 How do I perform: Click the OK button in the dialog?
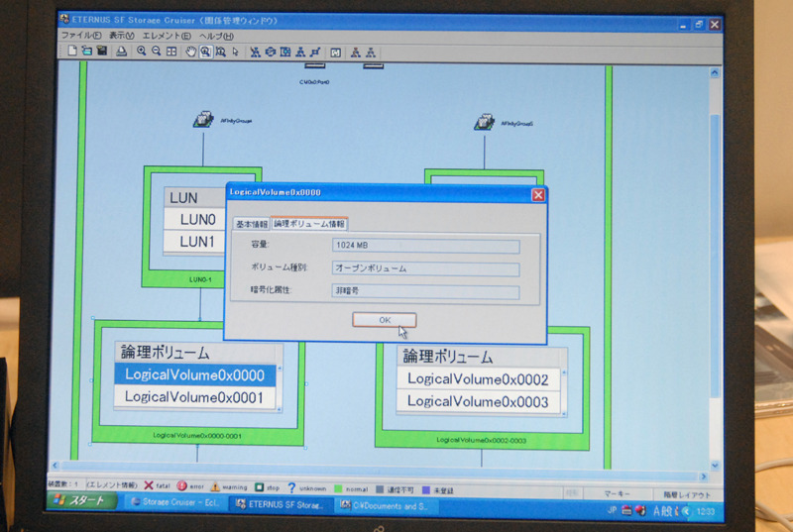385,320
